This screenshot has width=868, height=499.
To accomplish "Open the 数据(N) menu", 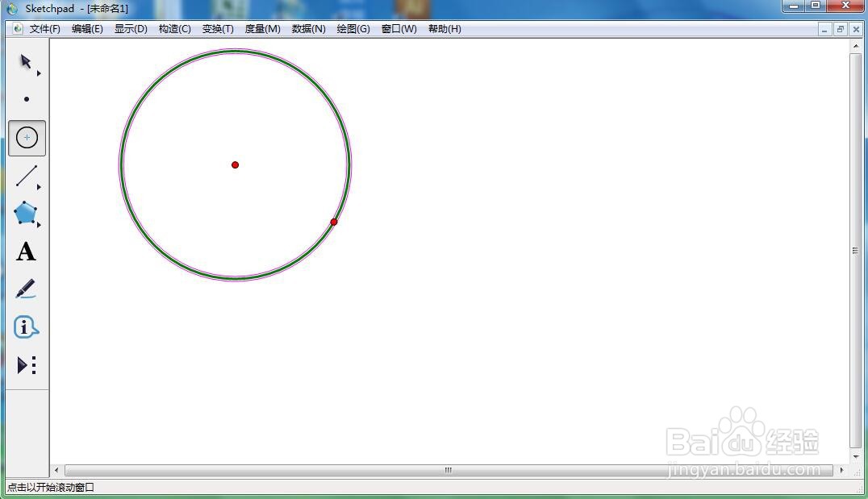I will [308, 29].
